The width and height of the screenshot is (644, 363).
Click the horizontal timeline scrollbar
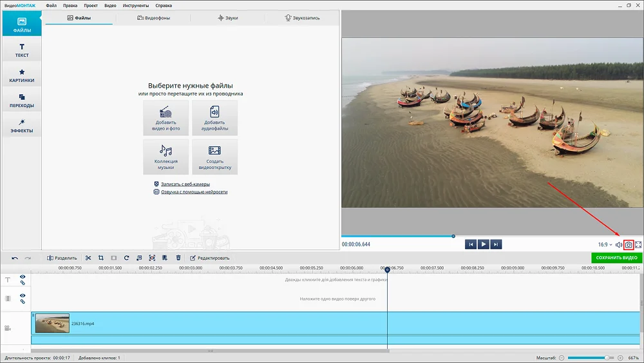210,351
